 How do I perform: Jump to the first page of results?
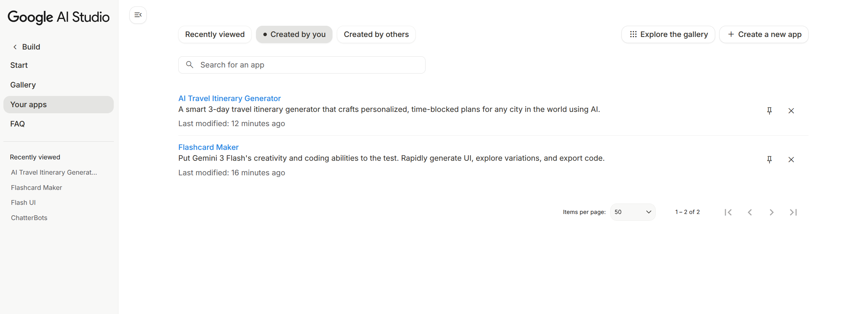point(728,212)
